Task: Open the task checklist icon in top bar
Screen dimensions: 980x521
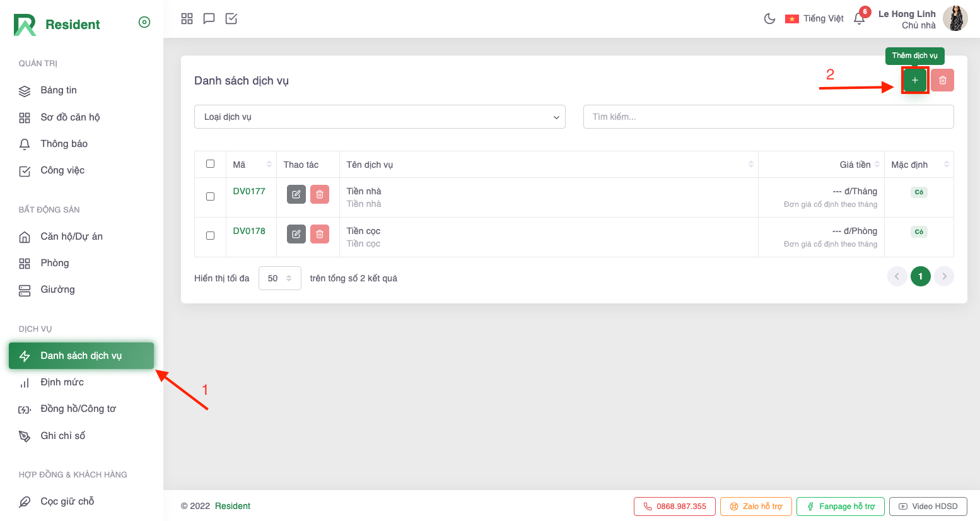Action: [231, 19]
